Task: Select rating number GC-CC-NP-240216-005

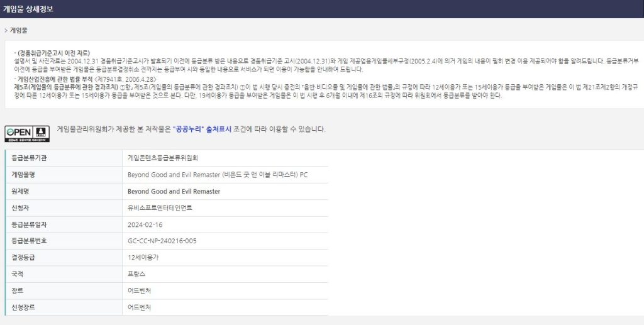Action: pyautogui.click(x=162, y=241)
